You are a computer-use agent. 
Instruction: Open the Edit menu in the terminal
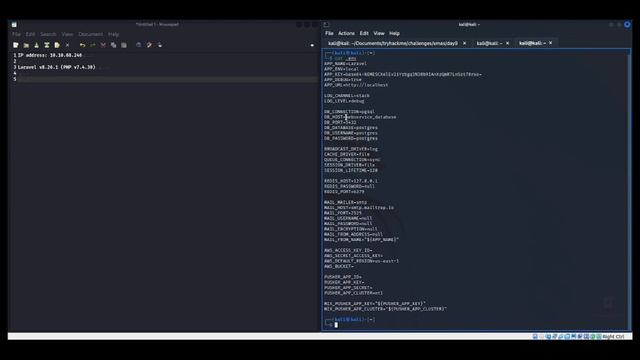(364, 33)
